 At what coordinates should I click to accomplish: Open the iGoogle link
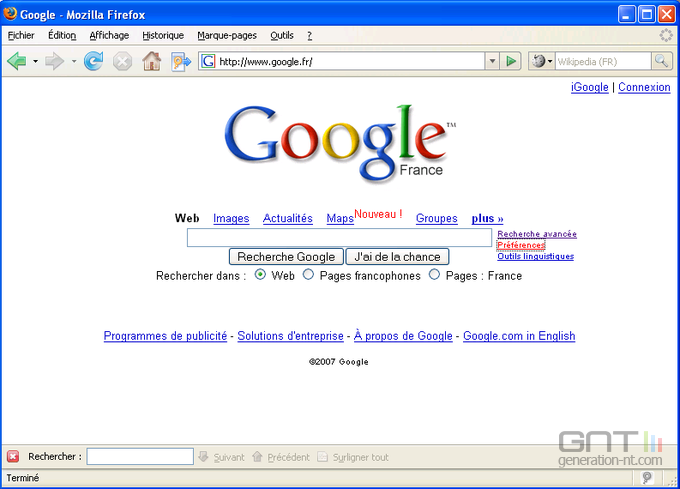[x=590, y=87]
